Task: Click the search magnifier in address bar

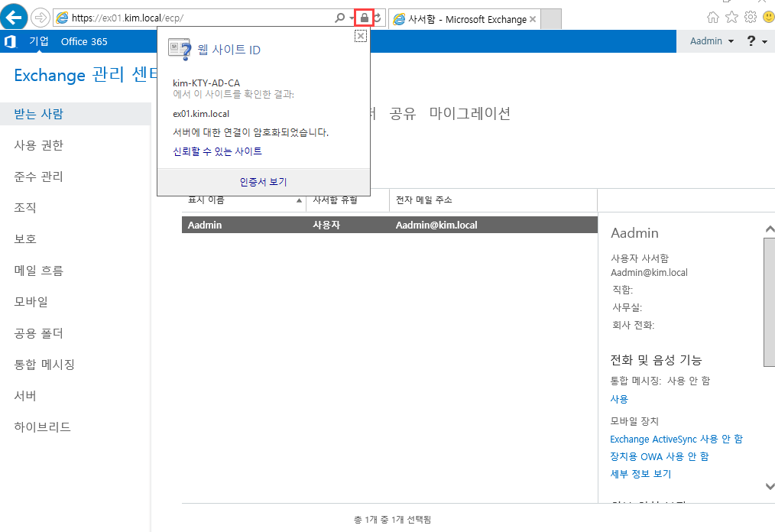Action: click(x=339, y=18)
